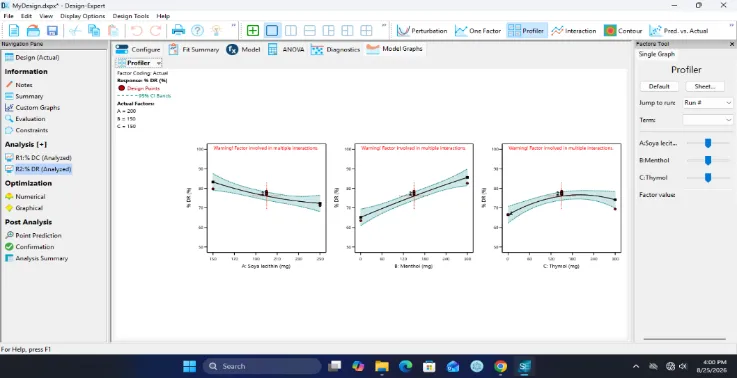Image resolution: width=737 pixels, height=378 pixels.
Task: Open the Display Options menu
Action: (x=83, y=16)
